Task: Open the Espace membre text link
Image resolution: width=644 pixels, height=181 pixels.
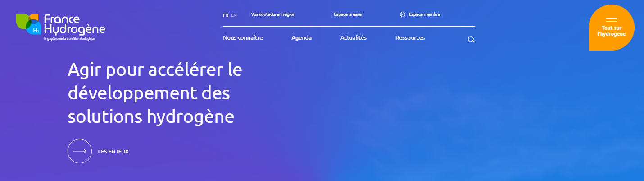Action: click(x=424, y=14)
